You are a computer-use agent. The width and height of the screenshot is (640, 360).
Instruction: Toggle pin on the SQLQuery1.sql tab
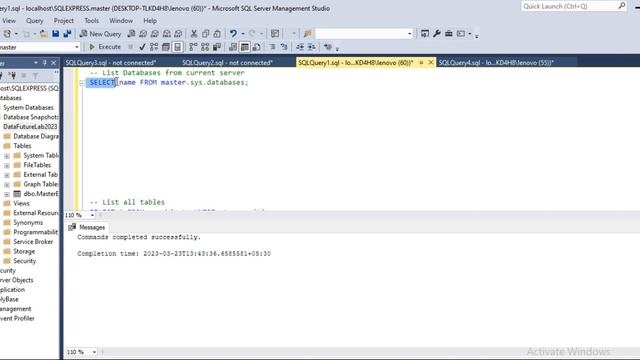[421, 62]
